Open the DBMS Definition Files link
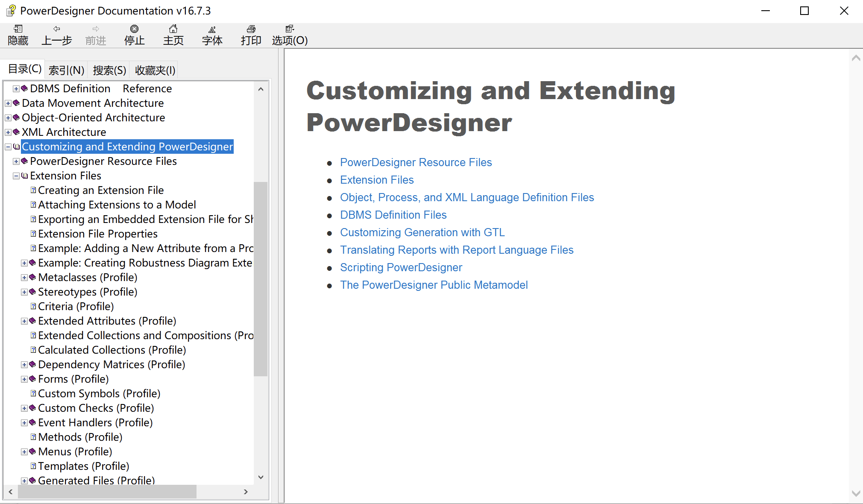 (x=393, y=215)
